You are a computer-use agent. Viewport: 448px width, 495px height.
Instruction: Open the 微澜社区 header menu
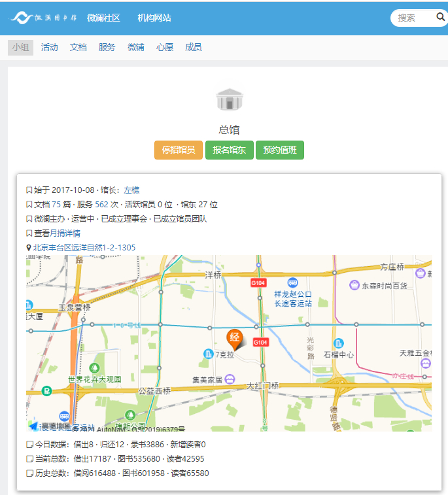pos(103,18)
